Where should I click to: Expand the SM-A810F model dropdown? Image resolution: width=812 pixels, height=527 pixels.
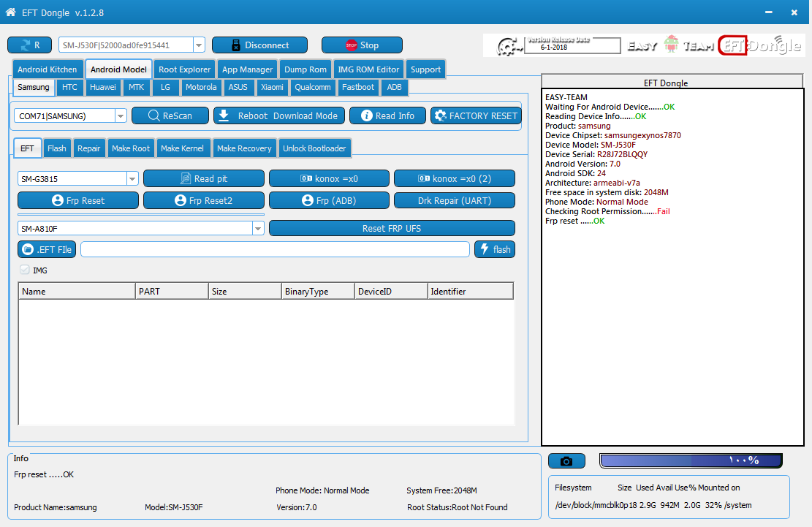click(x=258, y=228)
